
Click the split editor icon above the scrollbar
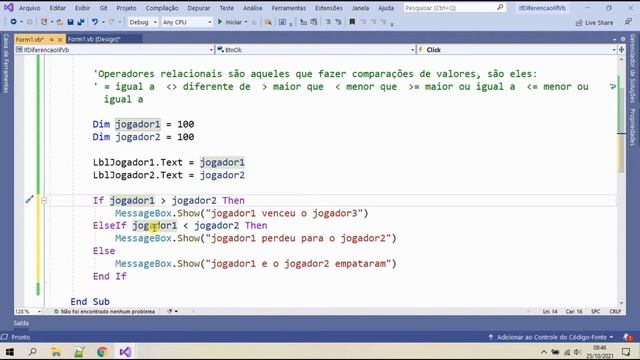click(x=621, y=50)
